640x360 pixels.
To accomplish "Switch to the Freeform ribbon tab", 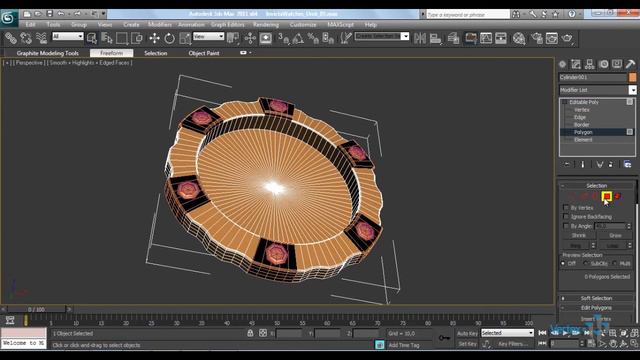I will (111, 53).
